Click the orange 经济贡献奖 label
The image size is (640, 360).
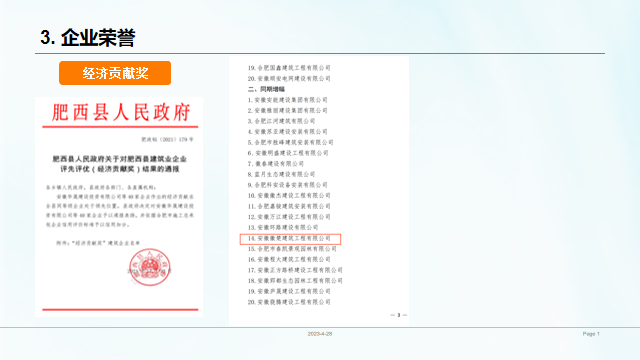115,73
